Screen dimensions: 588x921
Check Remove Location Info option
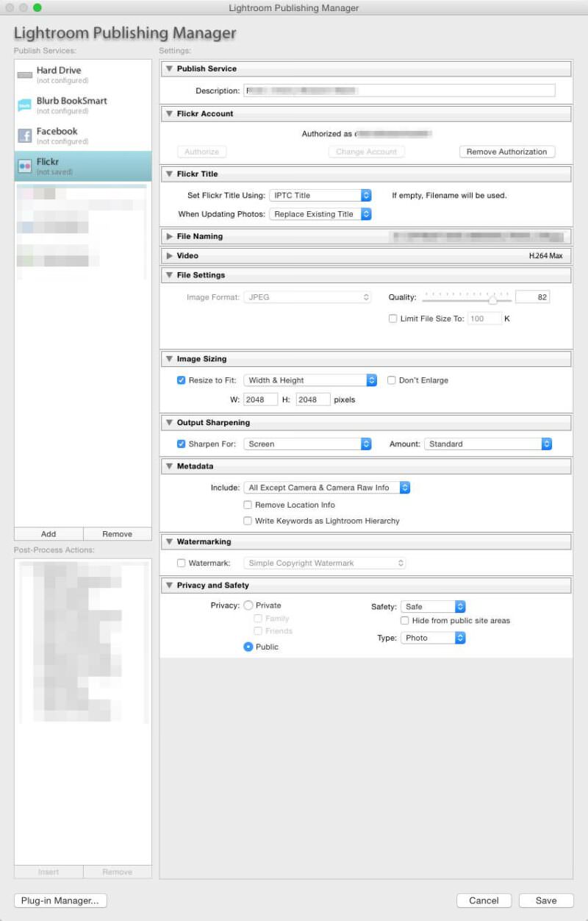(x=248, y=505)
